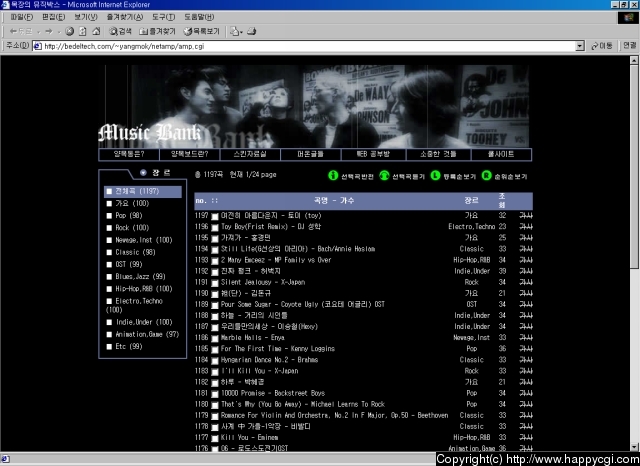
Task: Open the 도구(T) Tools menu
Action: [163, 17]
